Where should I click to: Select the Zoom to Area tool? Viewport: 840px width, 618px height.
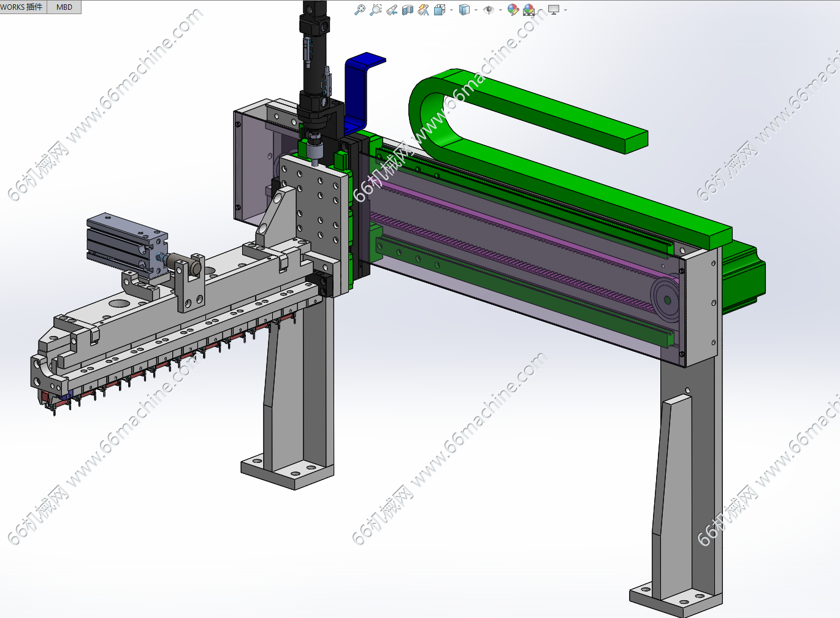(376, 10)
